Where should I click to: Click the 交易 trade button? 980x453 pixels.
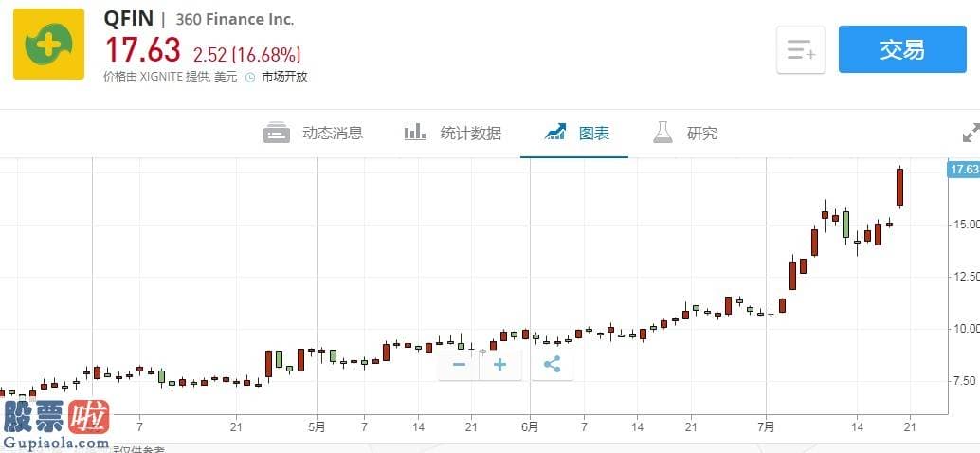pos(902,49)
